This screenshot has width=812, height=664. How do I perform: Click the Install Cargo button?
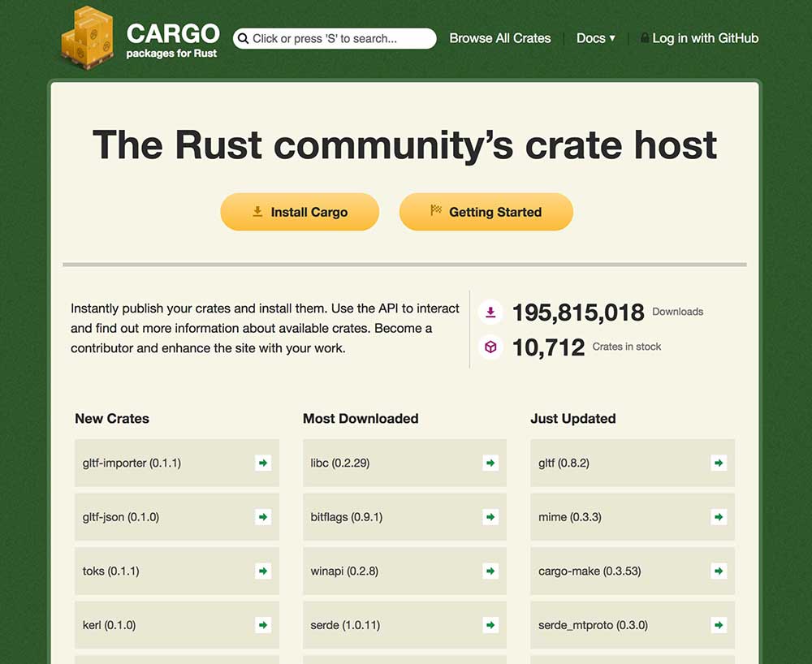(300, 212)
